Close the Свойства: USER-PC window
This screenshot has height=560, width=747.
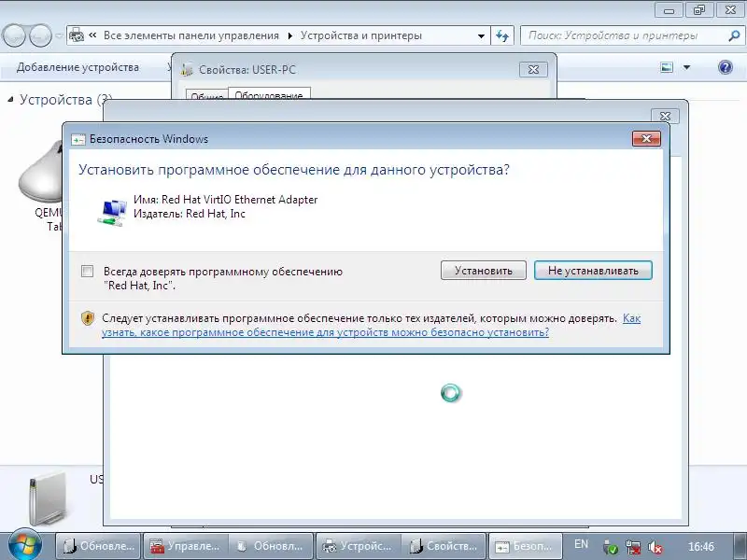[533, 69]
